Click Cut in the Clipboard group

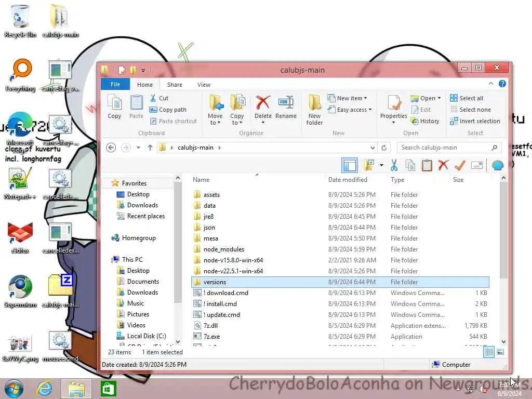159,98
